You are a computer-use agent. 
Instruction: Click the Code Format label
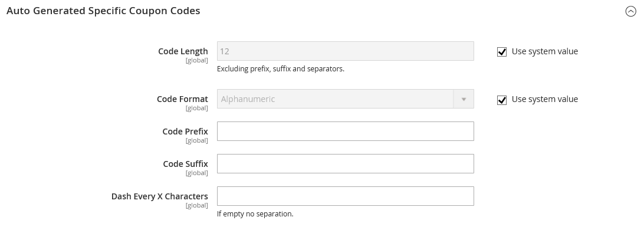(182, 99)
